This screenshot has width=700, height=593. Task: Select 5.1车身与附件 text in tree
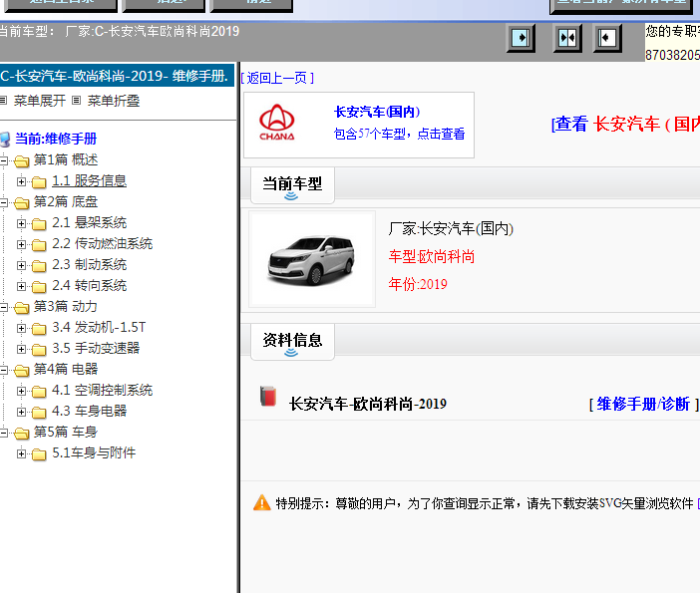click(94, 452)
